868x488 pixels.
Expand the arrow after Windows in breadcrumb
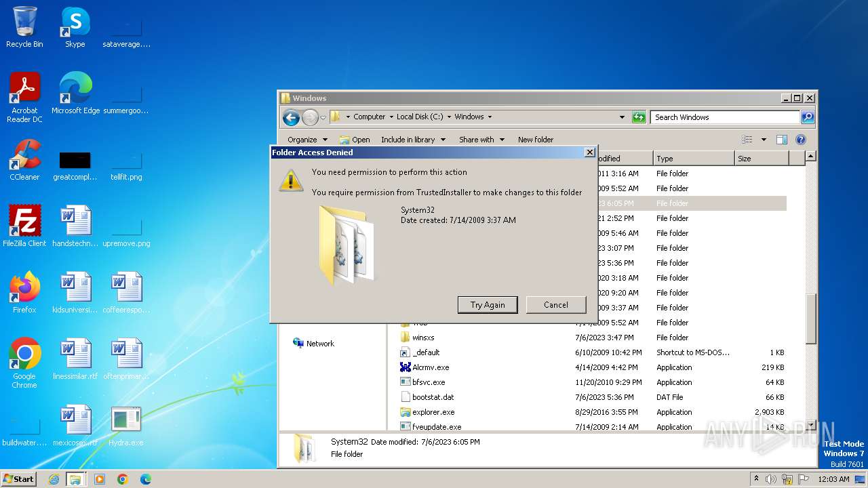click(490, 117)
